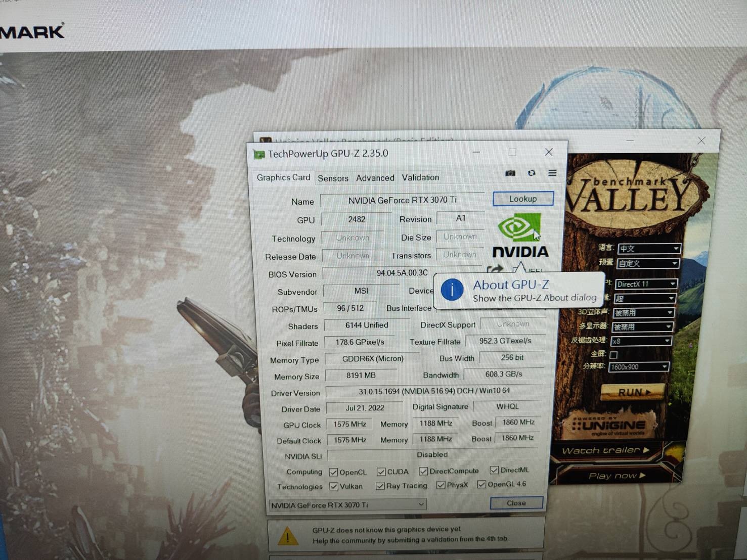Image resolution: width=747 pixels, height=560 pixels.
Task: Open the 语言 language dropdown set to 中文
Action: tap(649, 248)
